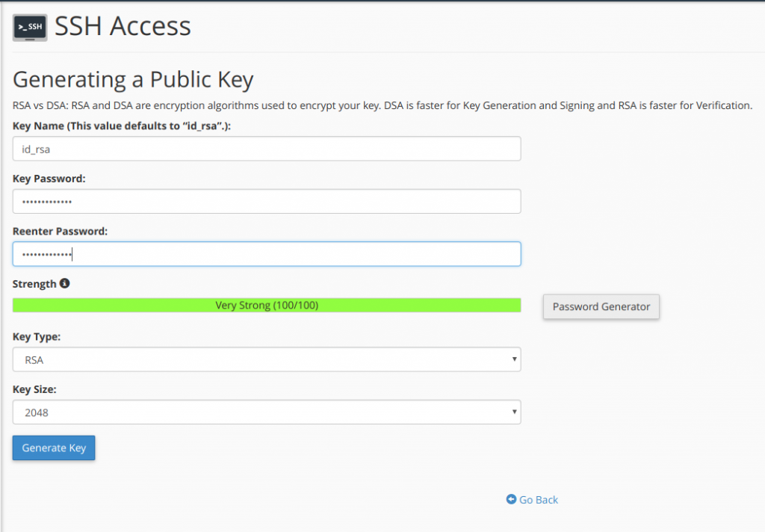Click the Key Type label
This screenshot has width=765, height=532.
(37, 337)
